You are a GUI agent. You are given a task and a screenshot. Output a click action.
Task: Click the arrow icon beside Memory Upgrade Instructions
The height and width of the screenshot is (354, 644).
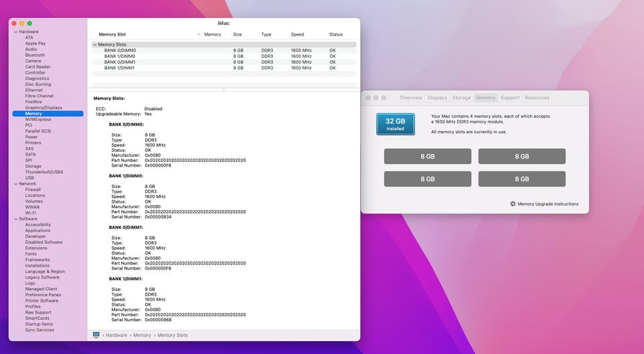tap(513, 204)
